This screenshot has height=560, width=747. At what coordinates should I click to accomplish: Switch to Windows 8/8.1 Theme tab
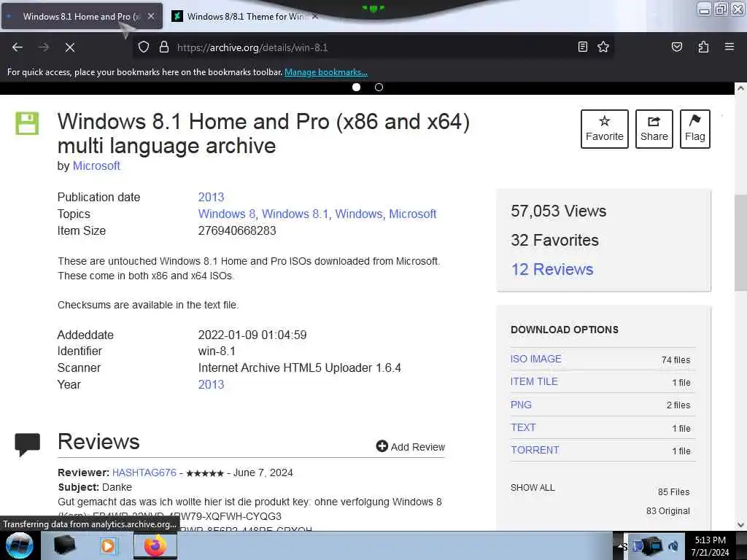coord(245,16)
